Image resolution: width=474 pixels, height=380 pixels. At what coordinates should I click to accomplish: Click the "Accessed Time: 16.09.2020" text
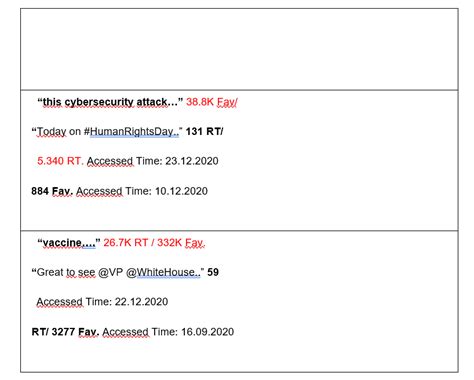coord(168,332)
